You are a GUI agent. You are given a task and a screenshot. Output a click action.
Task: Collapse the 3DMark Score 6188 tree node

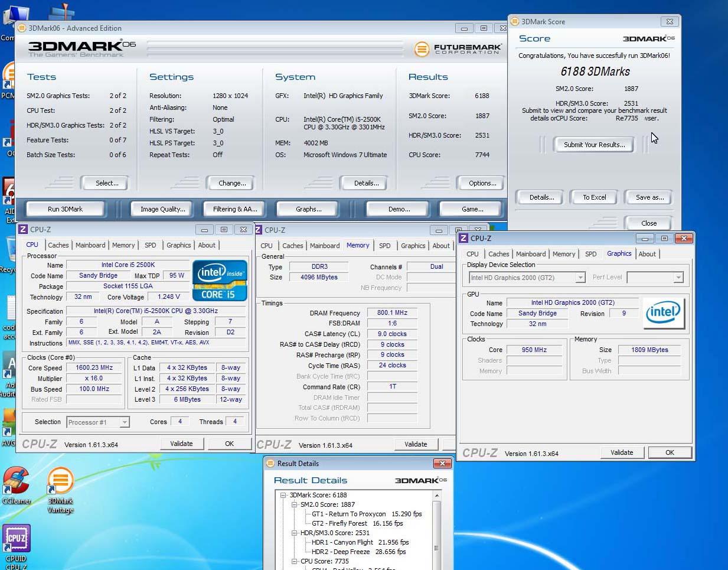point(283,495)
